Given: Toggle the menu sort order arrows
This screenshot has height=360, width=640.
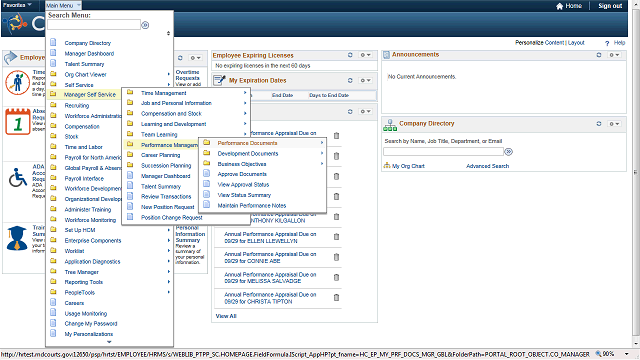Looking at the screenshot, I should click(x=168, y=33).
